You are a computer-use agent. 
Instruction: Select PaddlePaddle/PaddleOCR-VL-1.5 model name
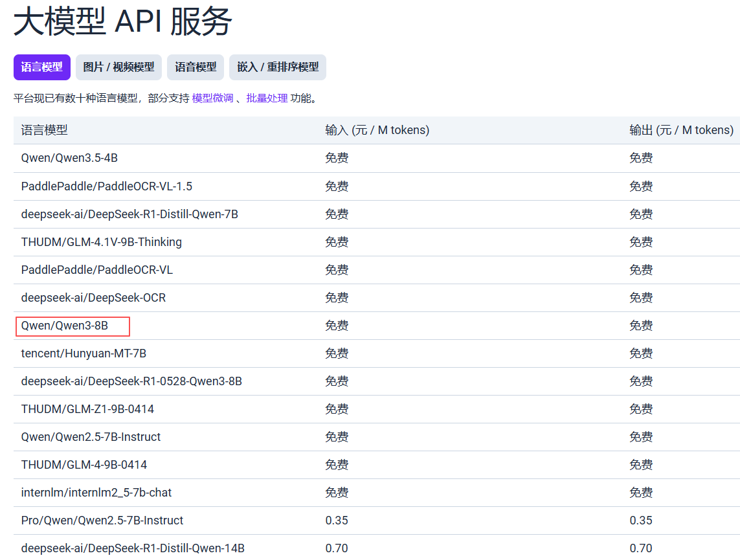107,186
